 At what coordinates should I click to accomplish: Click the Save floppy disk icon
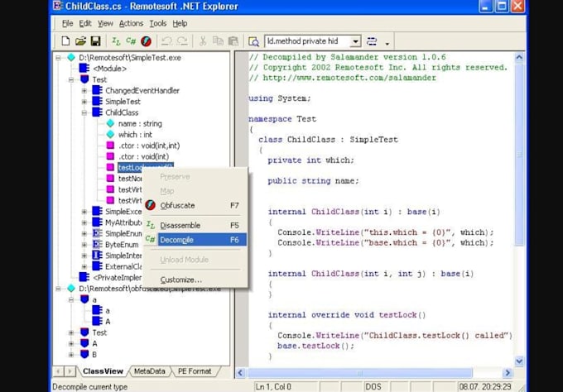95,41
